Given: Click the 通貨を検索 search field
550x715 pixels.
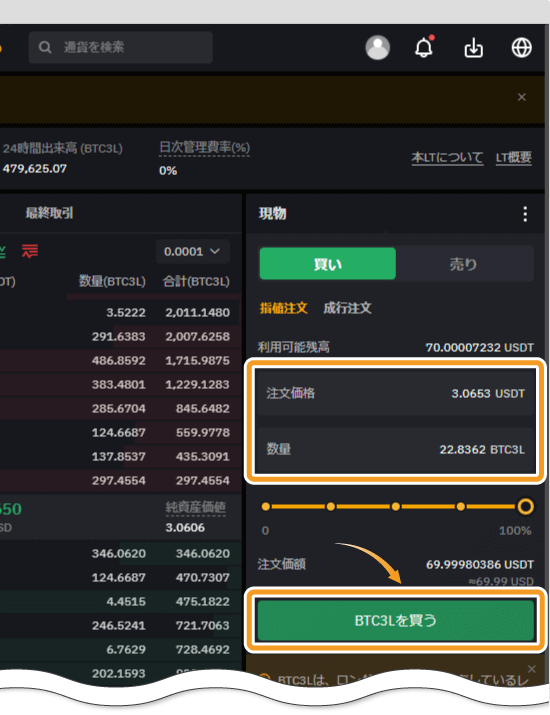Looking at the screenshot, I should [x=121, y=47].
